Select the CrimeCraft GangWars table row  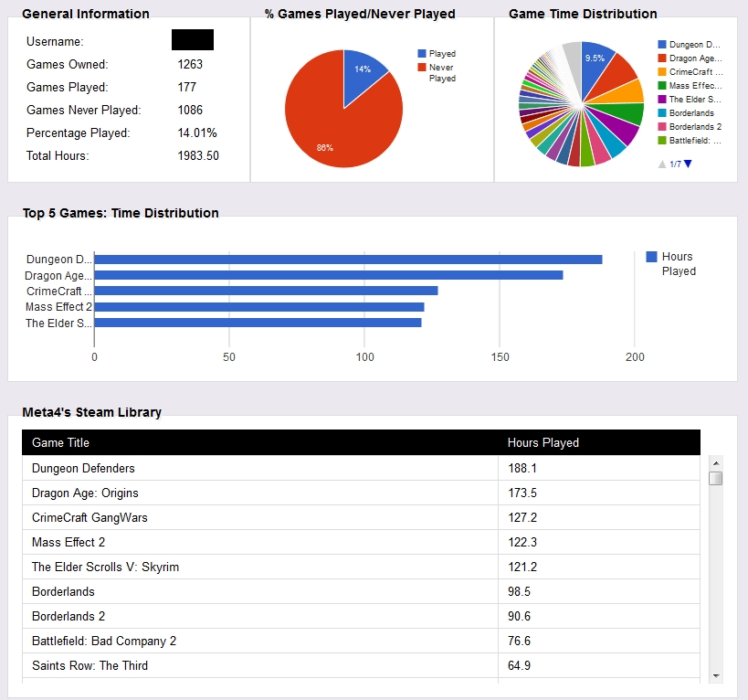pos(361,518)
